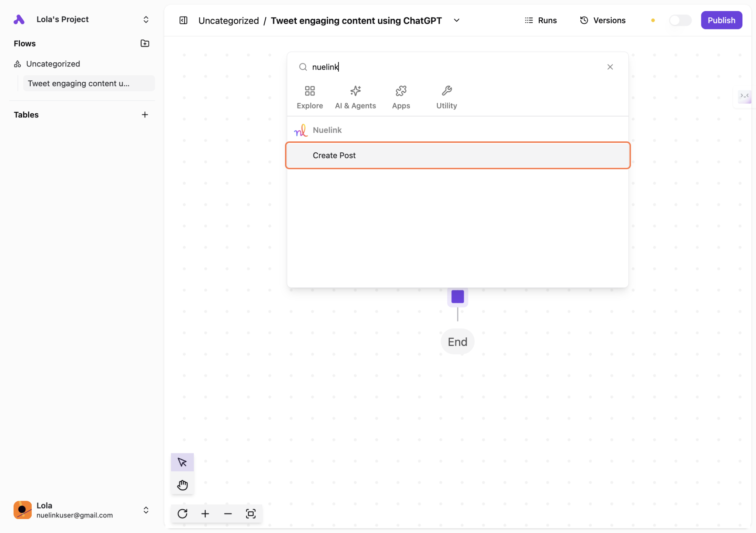The image size is (756, 533).
Task: Click the fit-to-view icon
Action: pyautogui.click(x=251, y=513)
